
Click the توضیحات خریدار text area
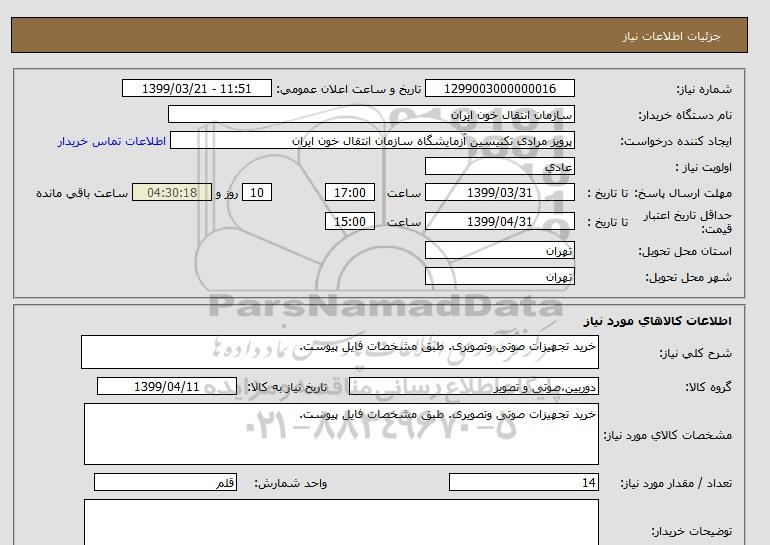[x=341, y=522]
